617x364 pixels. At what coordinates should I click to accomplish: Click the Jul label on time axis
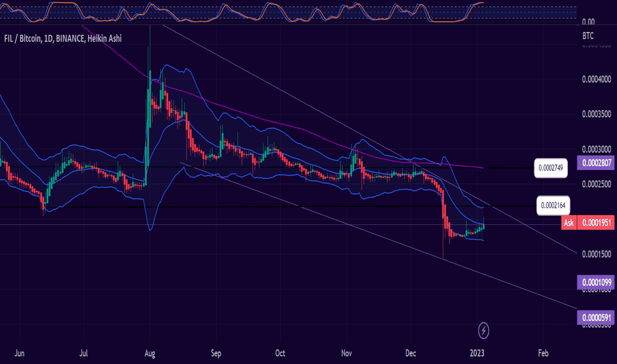point(83,353)
